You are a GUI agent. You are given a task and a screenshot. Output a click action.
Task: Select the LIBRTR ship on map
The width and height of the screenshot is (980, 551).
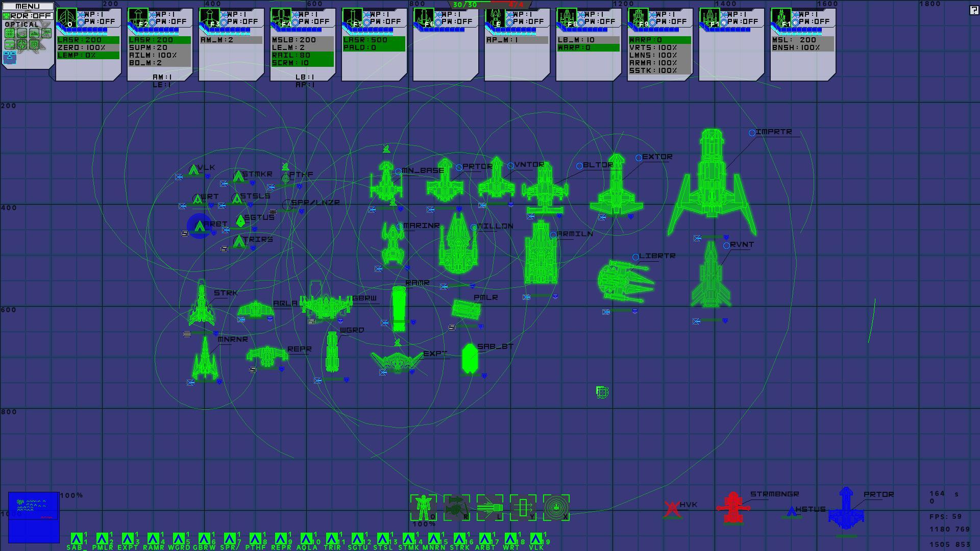click(x=625, y=281)
